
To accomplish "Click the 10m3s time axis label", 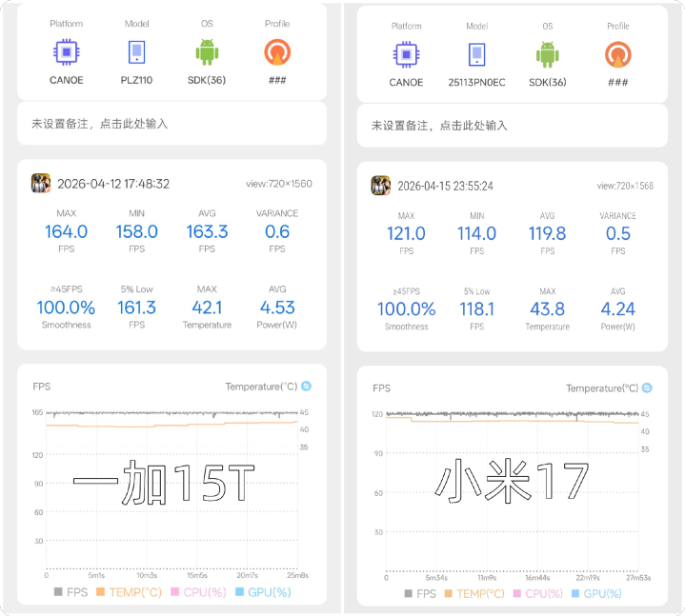I will coord(147,575).
